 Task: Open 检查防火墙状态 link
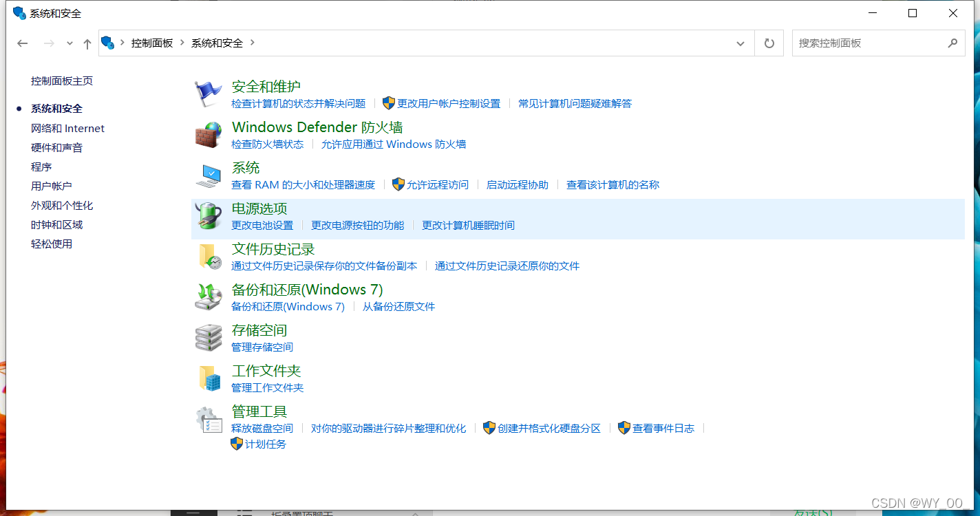pos(268,144)
